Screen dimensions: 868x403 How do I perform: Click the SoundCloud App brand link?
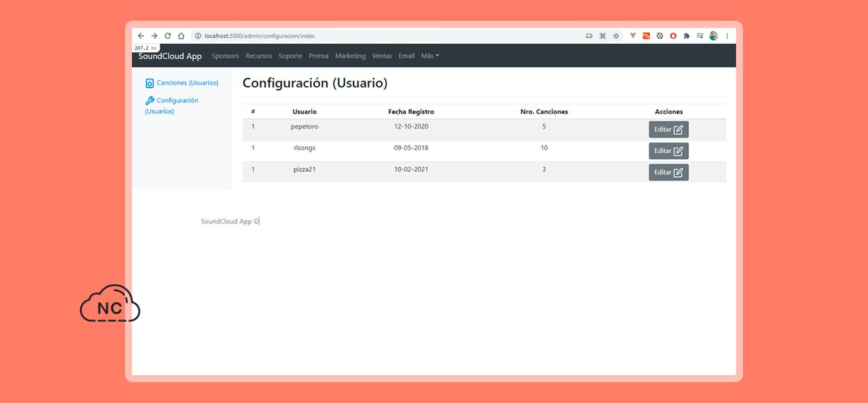(170, 56)
